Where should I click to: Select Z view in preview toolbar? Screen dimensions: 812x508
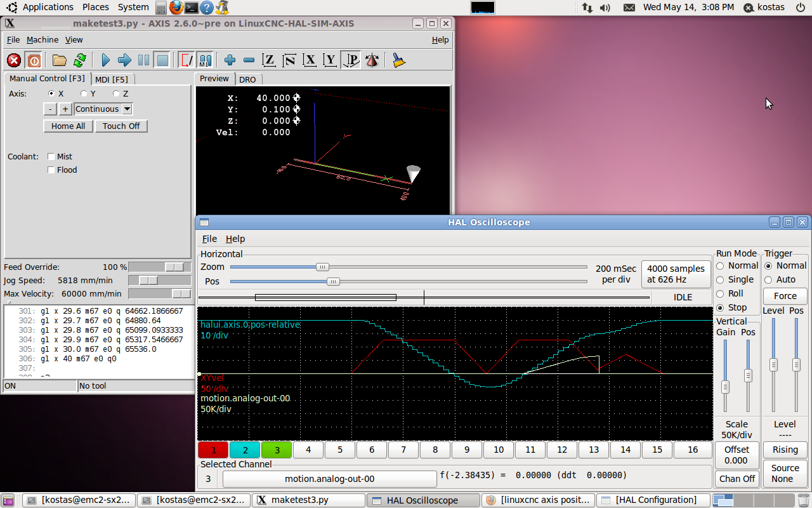pos(269,60)
